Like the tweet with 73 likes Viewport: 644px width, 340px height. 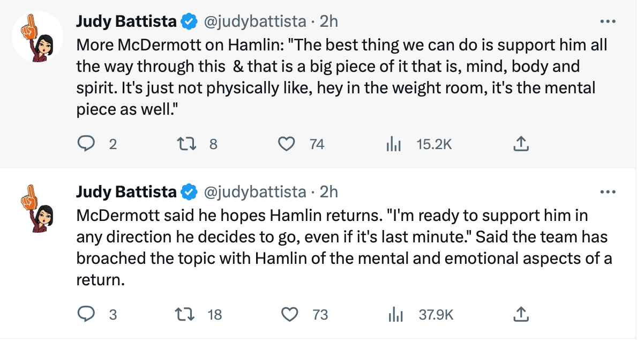click(290, 314)
